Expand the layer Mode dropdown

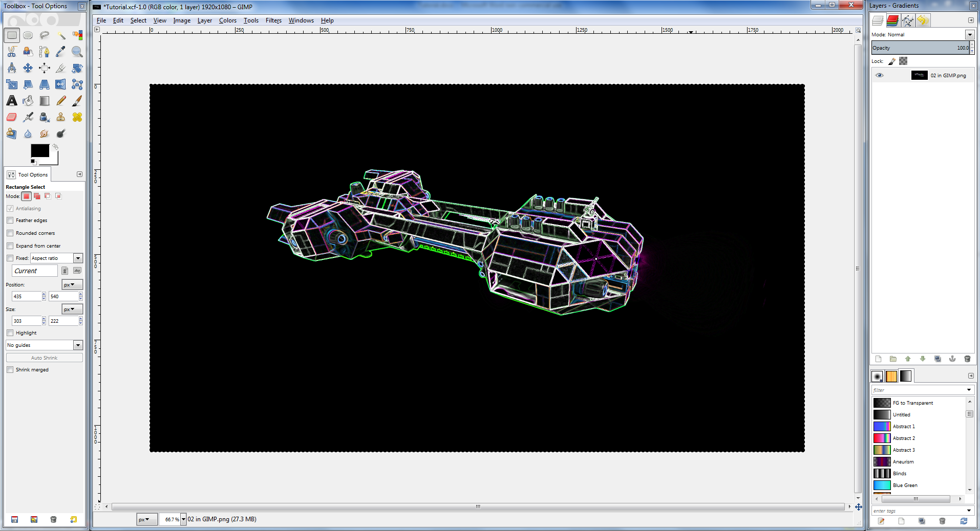pyautogui.click(x=969, y=34)
